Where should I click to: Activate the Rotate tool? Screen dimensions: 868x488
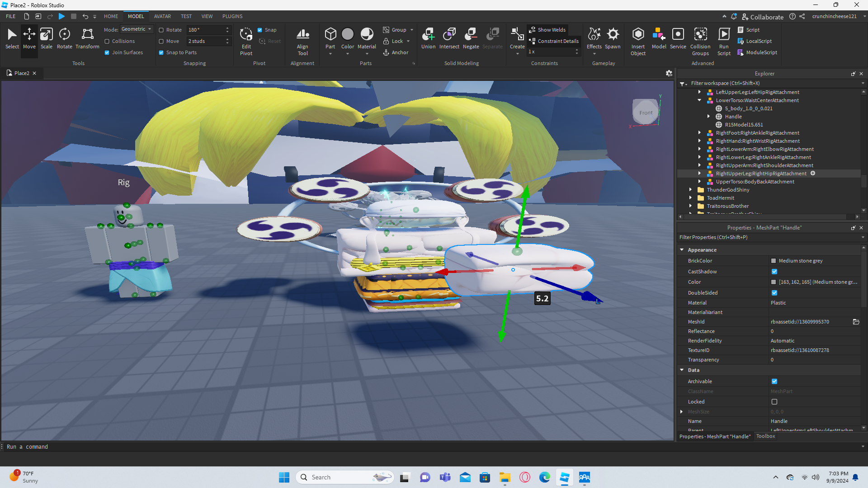(x=64, y=38)
